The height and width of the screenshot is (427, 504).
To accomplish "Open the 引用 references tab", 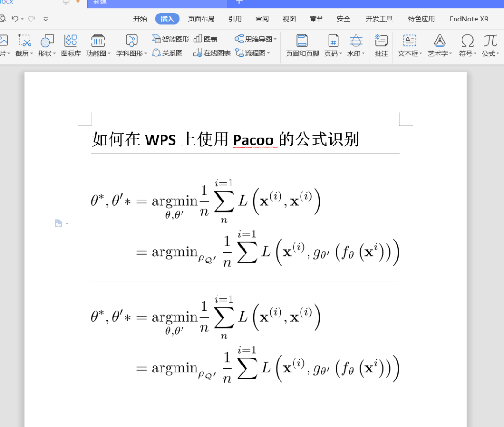I will click(235, 19).
